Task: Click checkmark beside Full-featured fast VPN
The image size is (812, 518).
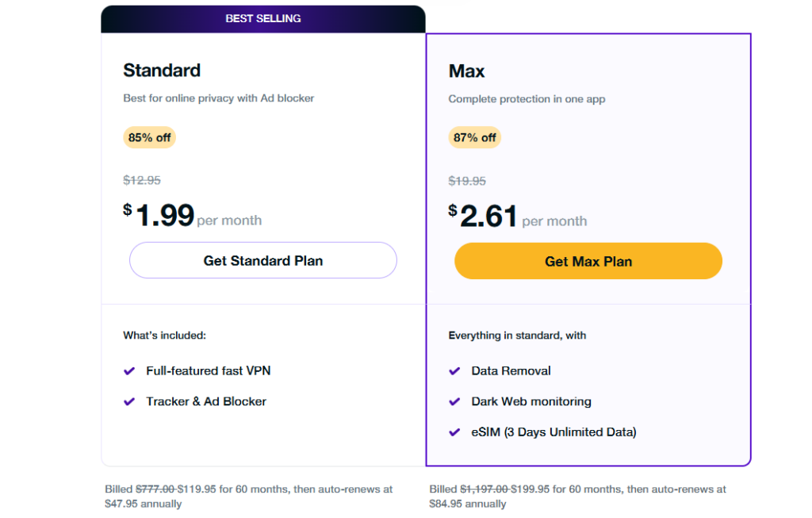Action: [x=129, y=370]
